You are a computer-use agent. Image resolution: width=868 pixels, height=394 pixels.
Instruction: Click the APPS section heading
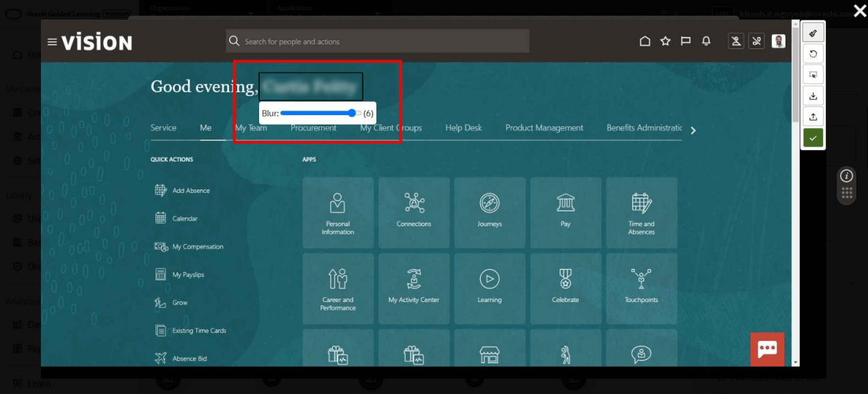pos(310,160)
